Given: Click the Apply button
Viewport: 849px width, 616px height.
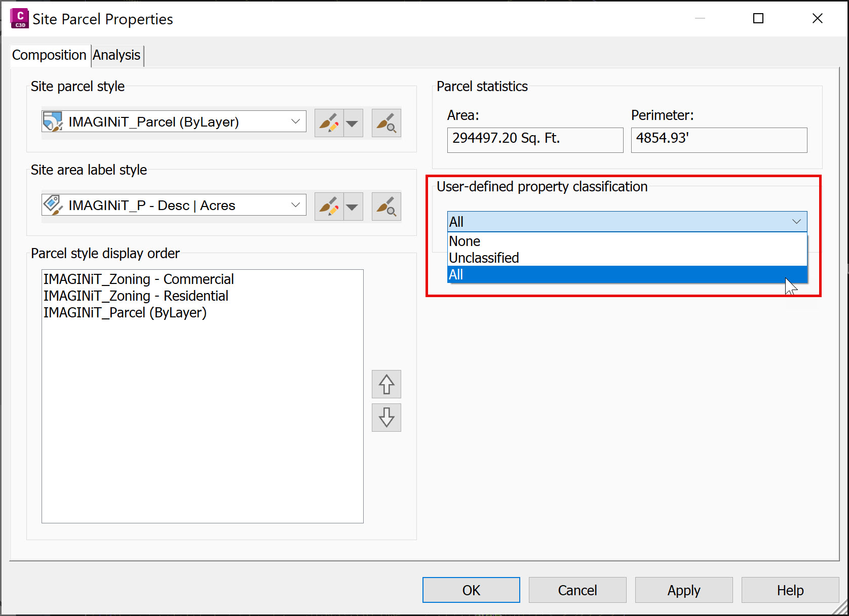Looking at the screenshot, I should pyautogui.click(x=684, y=590).
